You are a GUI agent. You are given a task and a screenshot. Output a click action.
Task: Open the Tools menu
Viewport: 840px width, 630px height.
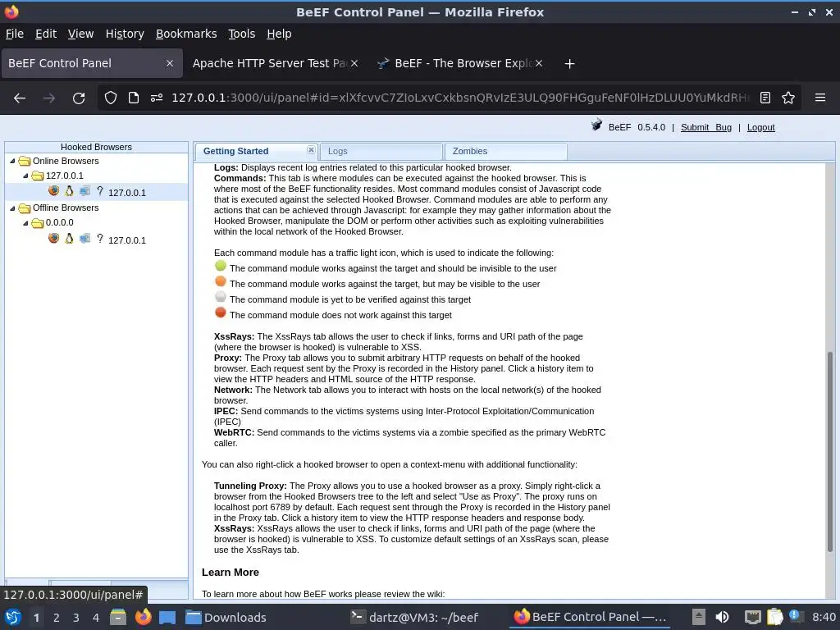(242, 34)
